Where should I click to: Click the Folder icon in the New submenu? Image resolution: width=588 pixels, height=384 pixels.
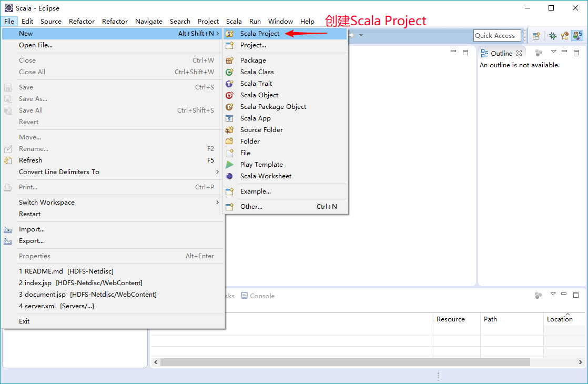pyautogui.click(x=229, y=142)
